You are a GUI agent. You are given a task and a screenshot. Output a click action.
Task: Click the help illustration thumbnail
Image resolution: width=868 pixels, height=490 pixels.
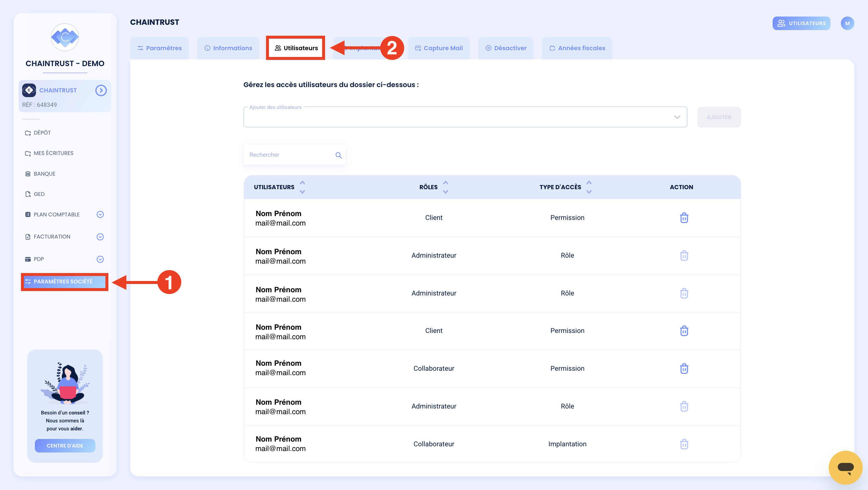point(65,383)
